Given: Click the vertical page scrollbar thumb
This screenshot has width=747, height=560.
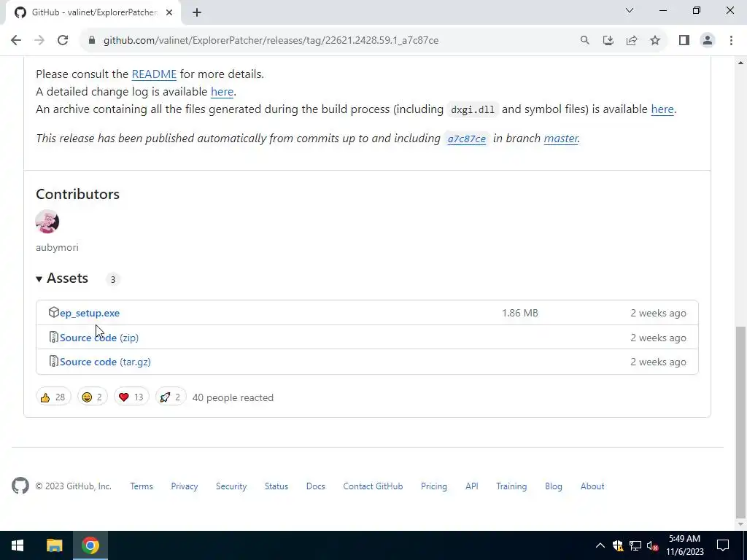Looking at the screenshot, I should [740, 422].
